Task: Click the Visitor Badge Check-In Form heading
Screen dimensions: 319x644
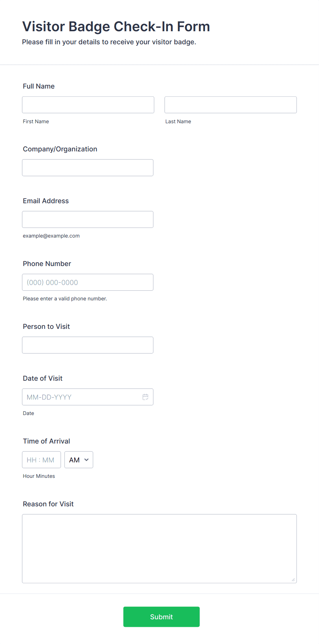Action: (x=116, y=26)
